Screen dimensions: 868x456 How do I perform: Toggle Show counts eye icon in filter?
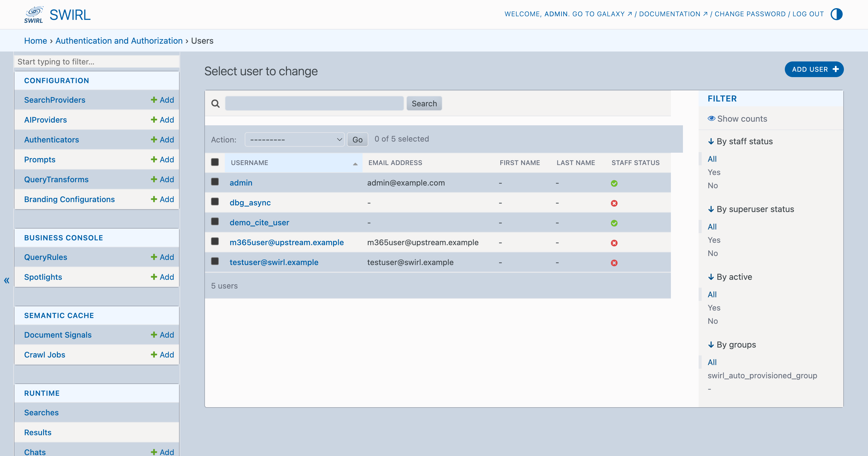coord(711,118)
